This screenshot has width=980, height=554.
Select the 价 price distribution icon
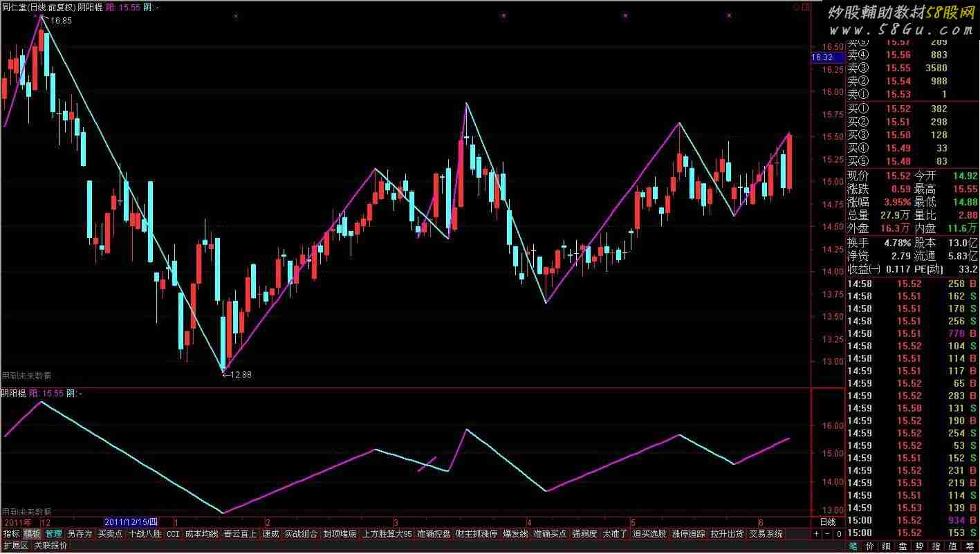pos(870,546)
